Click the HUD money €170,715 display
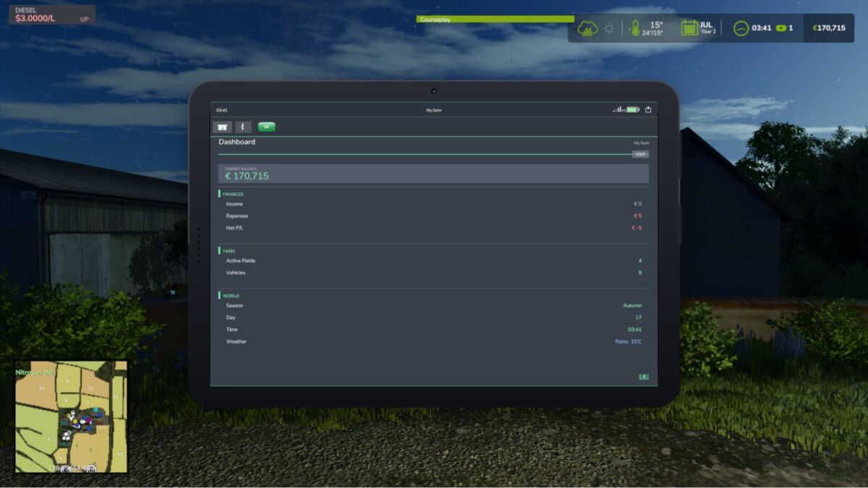The image size is (868, 488). tap(828, 28)
